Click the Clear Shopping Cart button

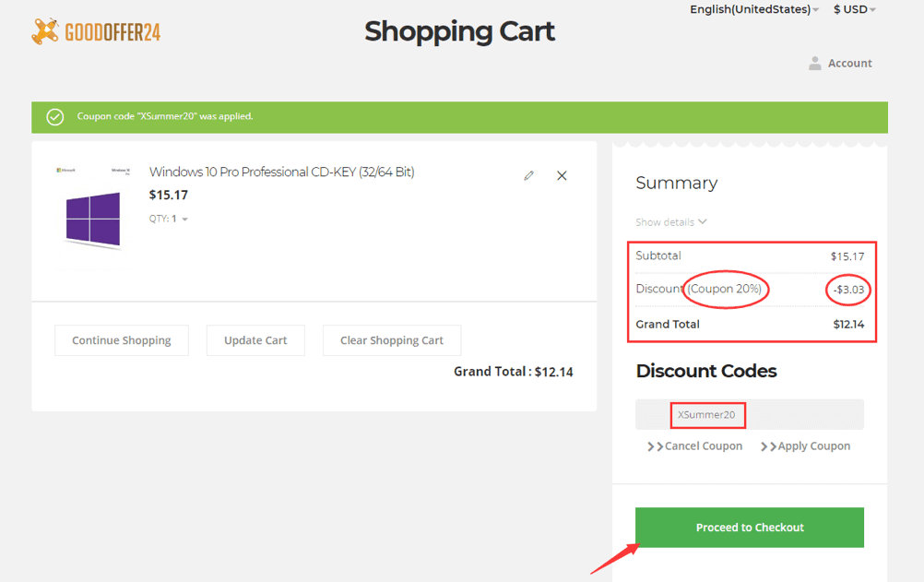pos(392,340)
